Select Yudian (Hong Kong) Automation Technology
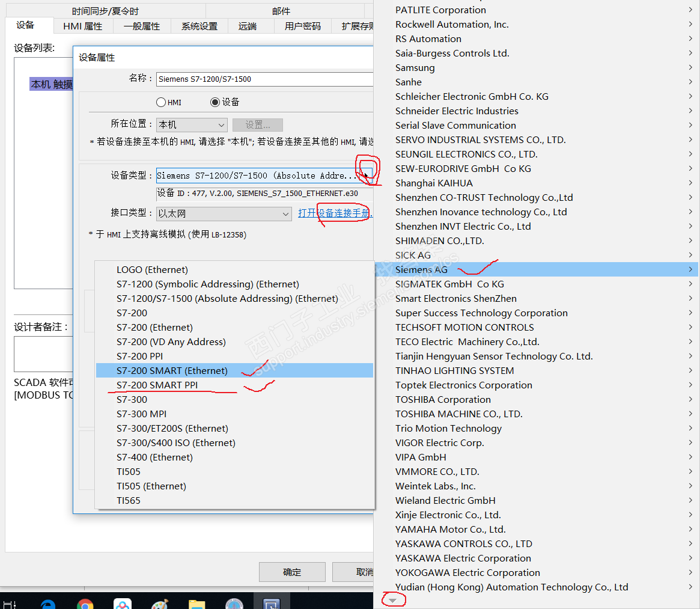 [x=537, y=587]
